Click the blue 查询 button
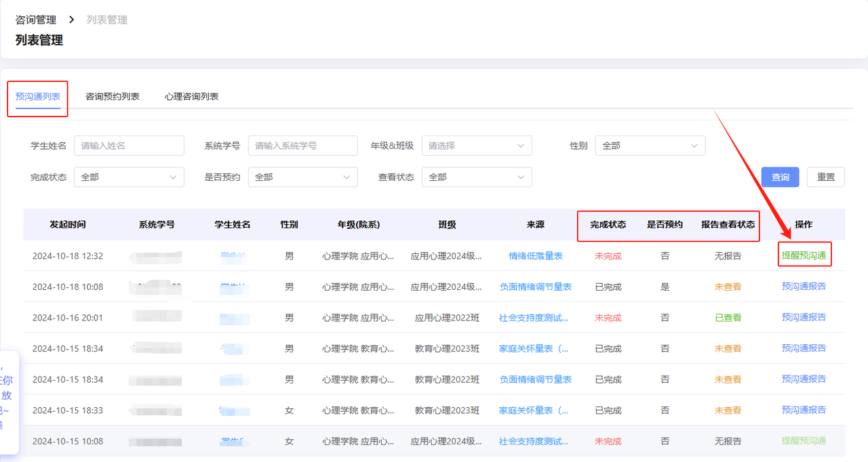This screenshot has width=868, height=462. (781, 177)
